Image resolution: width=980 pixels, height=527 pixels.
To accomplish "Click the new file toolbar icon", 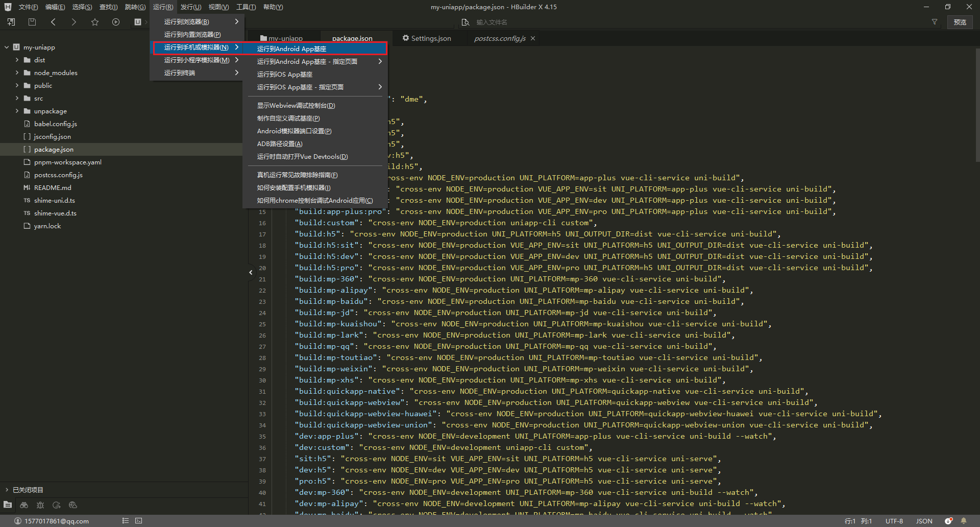I will click(11, 22).
